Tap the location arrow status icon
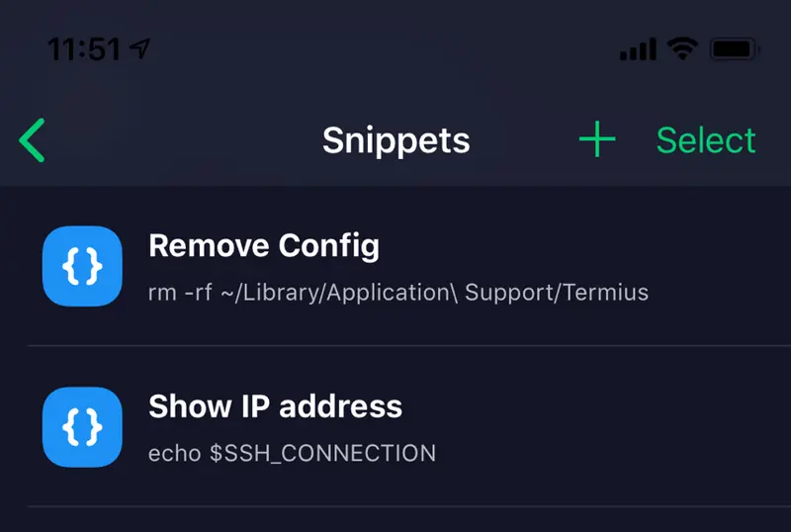Image resolution: width=791 pixels, height=532 pixels. (x=139, y=48)
